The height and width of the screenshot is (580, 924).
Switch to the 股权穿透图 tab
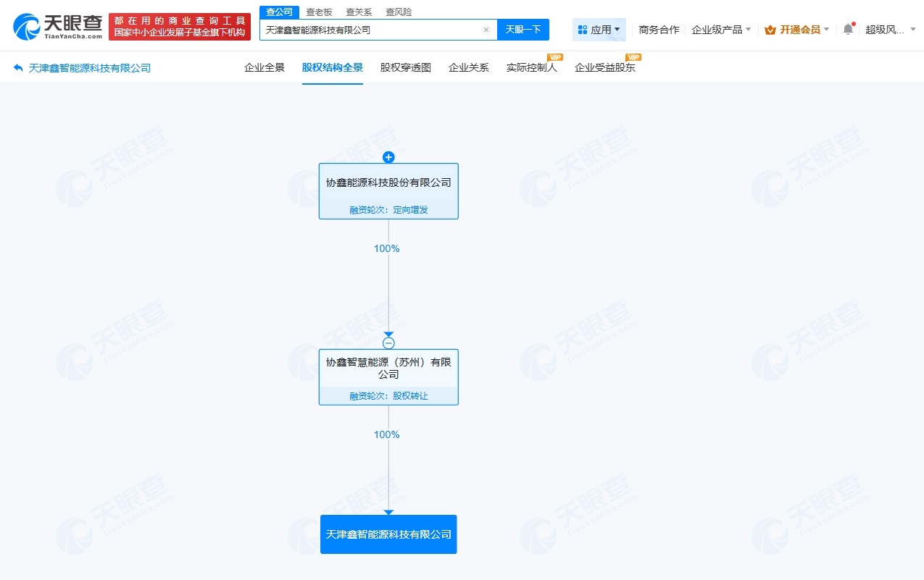pyautogui.click(x=404, y=67)
